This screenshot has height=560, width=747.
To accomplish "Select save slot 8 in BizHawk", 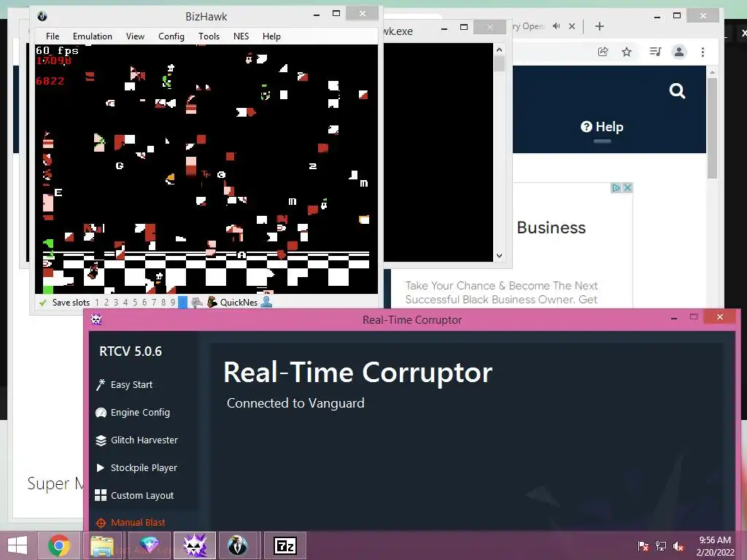I will click(x=163, y=303).
